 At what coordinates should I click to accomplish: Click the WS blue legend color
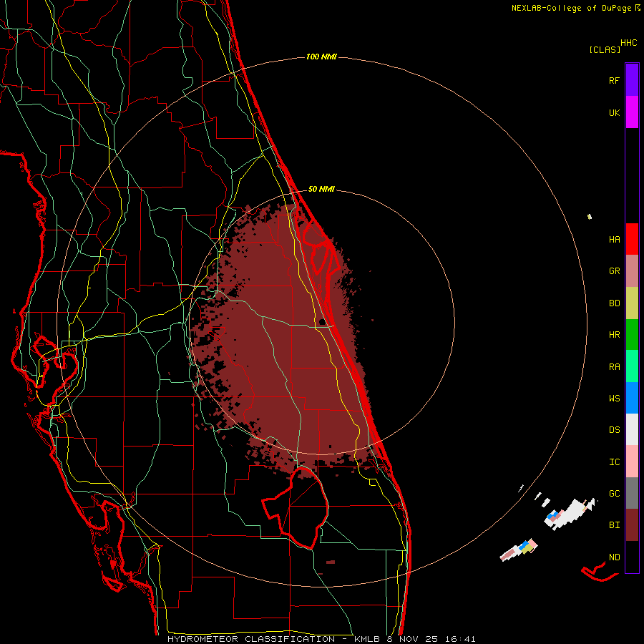coord(632,398)
